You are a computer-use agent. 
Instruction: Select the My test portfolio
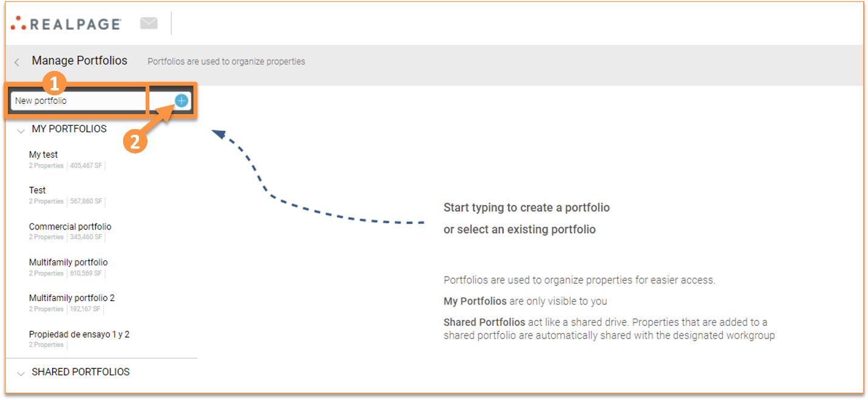[43, 154]
